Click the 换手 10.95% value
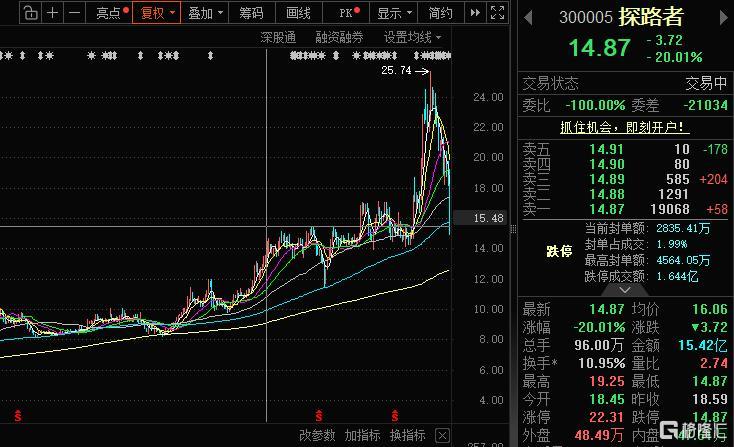 coord(602,363)
